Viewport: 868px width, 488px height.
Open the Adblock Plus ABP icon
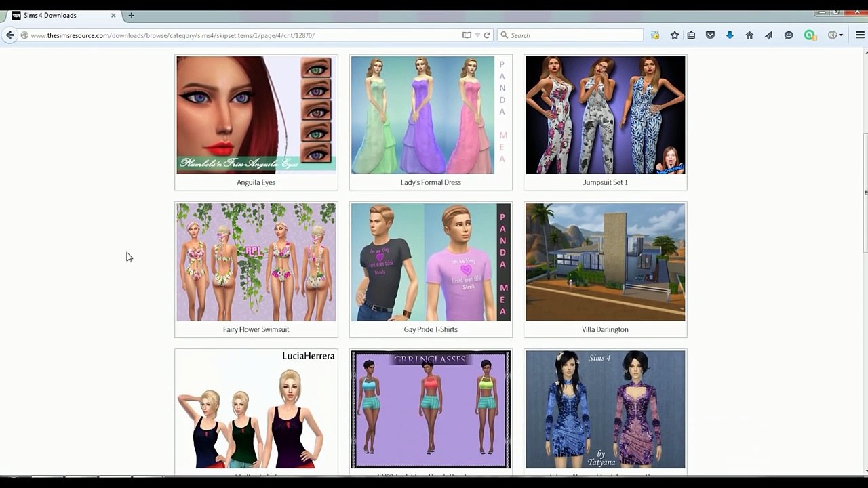click(832, 35)
